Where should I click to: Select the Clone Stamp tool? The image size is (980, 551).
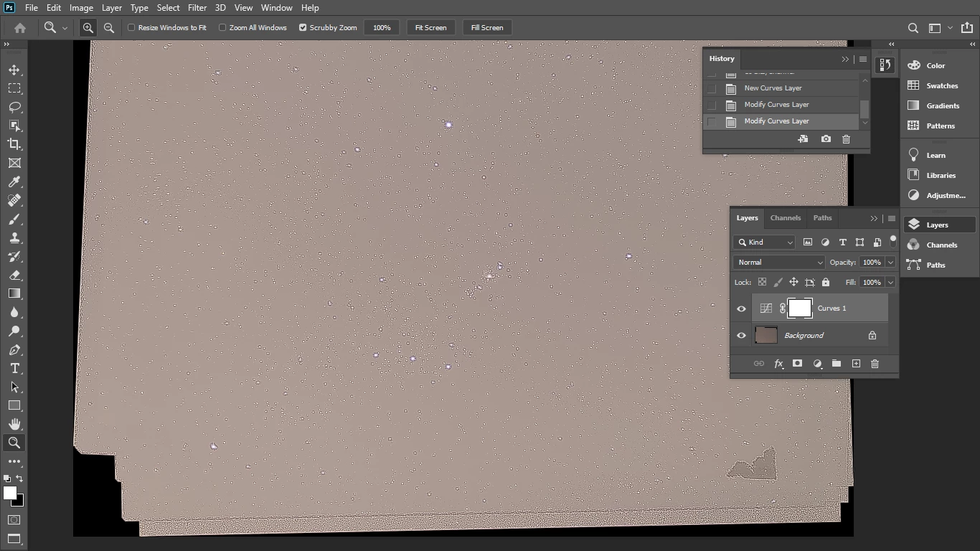point(14,237)
